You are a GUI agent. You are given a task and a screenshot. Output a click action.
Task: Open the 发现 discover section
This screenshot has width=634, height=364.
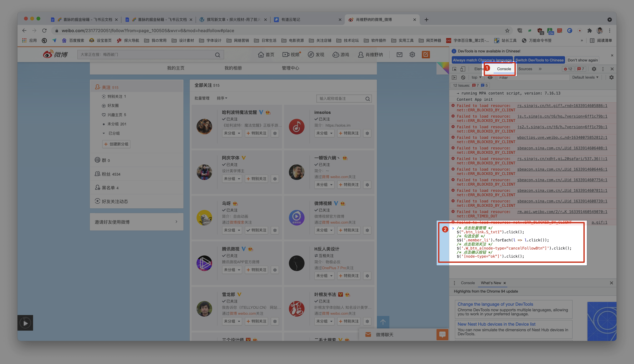coord(316,54)
